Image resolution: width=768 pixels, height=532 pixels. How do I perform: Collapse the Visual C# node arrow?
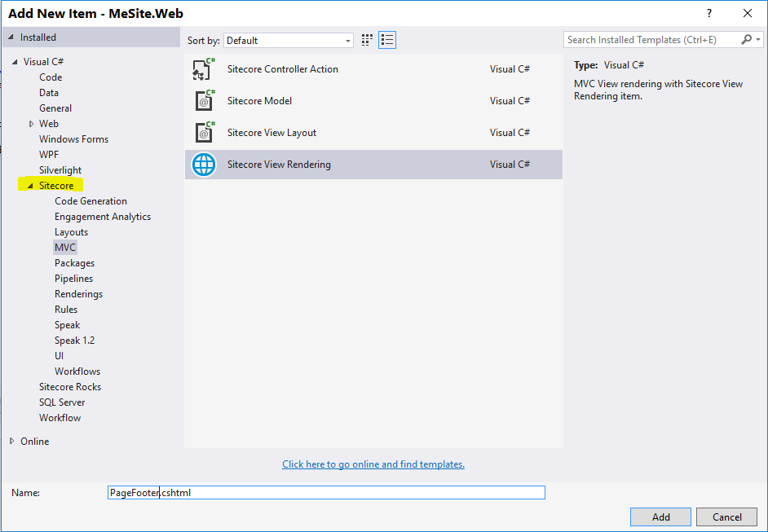click(15, 62)
